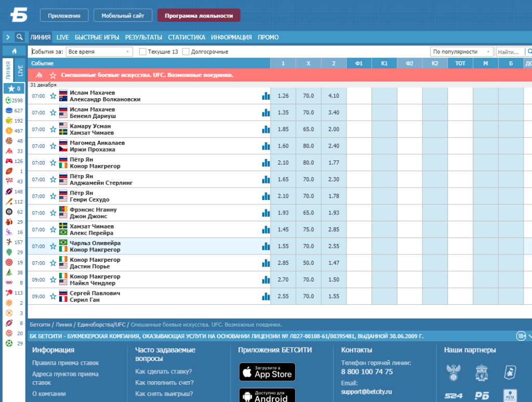Image resolution: width=532 pixels, height=402 pixels.
Task: Pick odds 1.26 on Ислам Махачев
Action: tap(283, 96)
